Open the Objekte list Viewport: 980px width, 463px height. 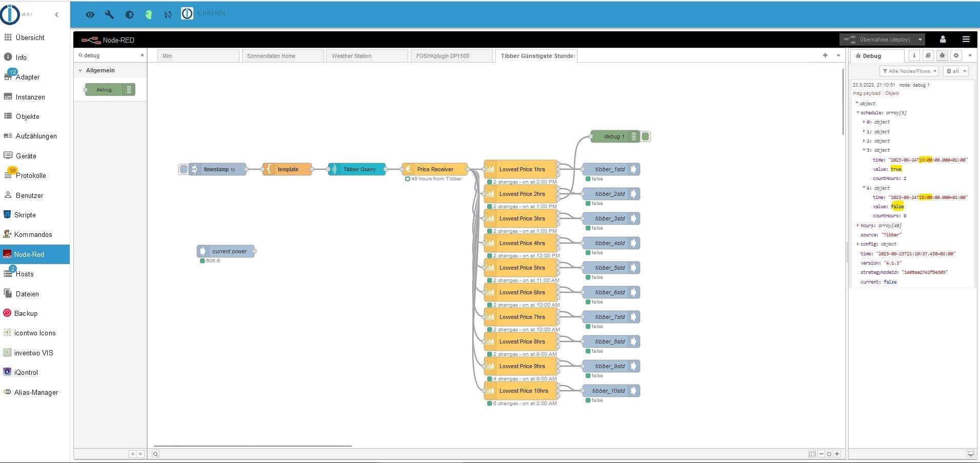click(x=35, y=116)
